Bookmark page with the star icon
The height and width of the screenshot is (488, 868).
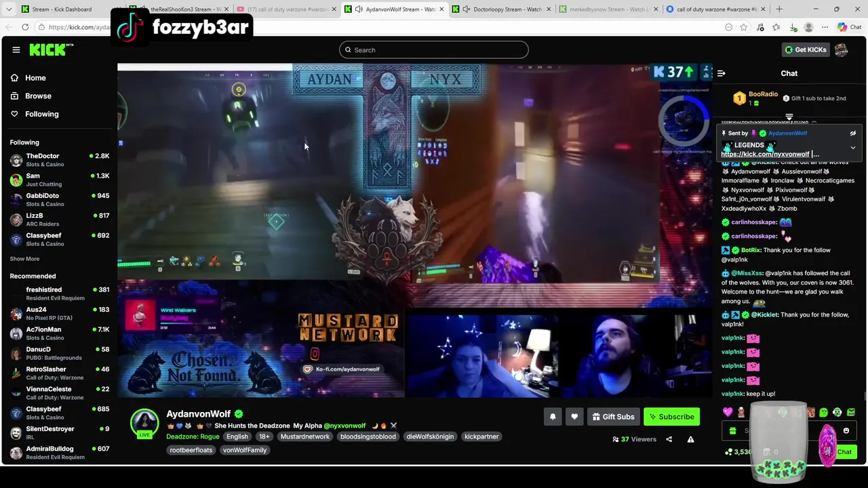click(x=744, y=27)
